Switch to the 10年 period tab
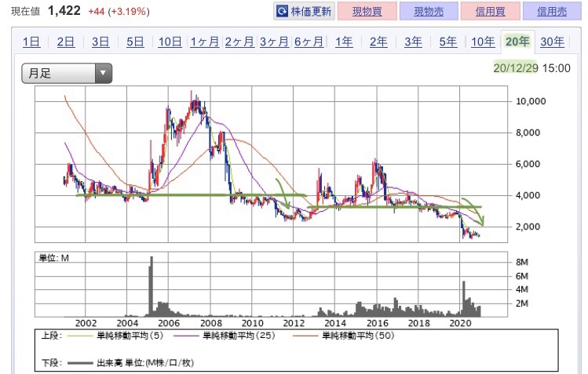This screenshot has height=374, width=588. (483, 42)
